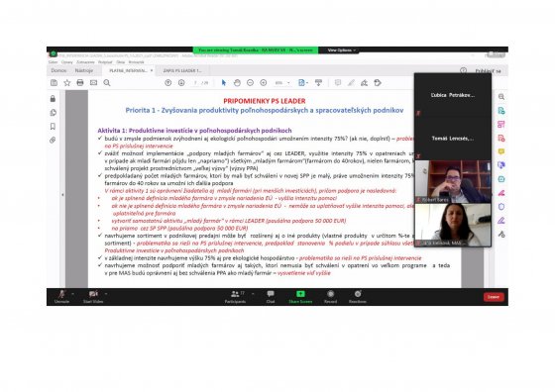This screenshot has height=392, width=555.
Task: Expand the audio options arrow beside Unmute
Action: [x=72, y=294]
